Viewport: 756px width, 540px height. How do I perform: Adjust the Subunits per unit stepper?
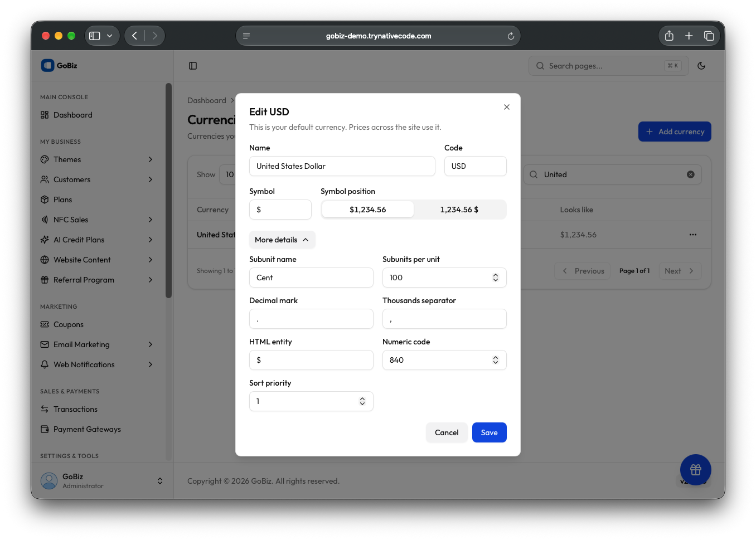[x=496, y=278]
